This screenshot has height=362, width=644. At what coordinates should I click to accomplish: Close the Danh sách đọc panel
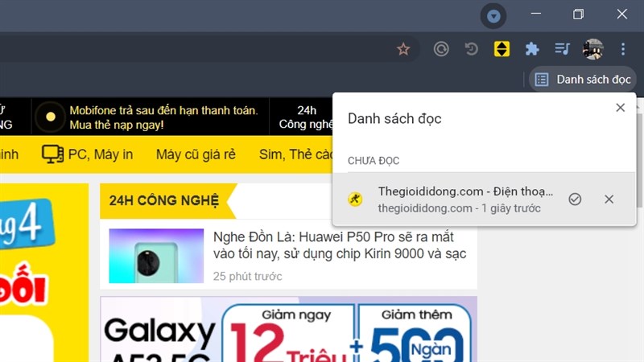620,108
